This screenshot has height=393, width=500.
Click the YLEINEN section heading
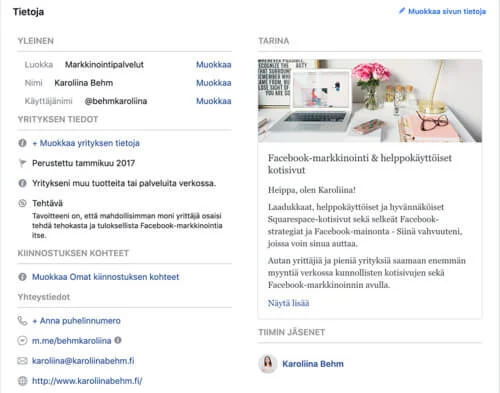coord(36,41)
